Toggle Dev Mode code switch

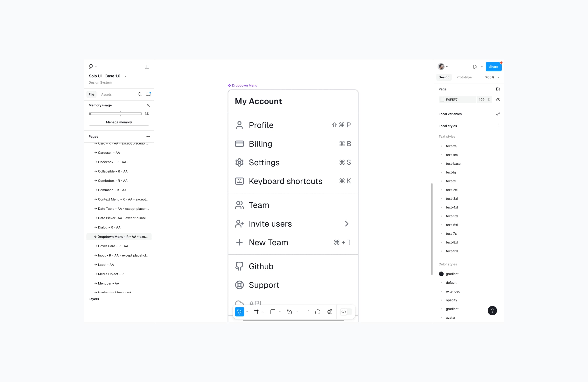(346, 312)
